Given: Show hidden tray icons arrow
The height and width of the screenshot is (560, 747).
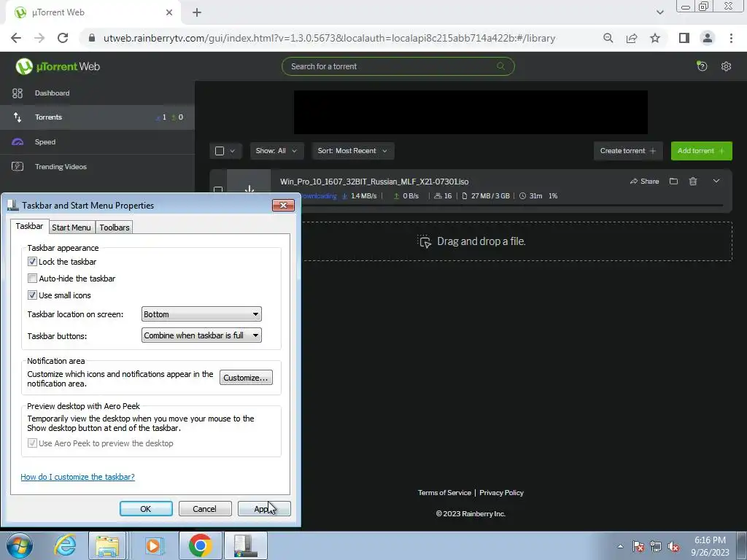Looking at the screenshot, I should coord(620,546).
